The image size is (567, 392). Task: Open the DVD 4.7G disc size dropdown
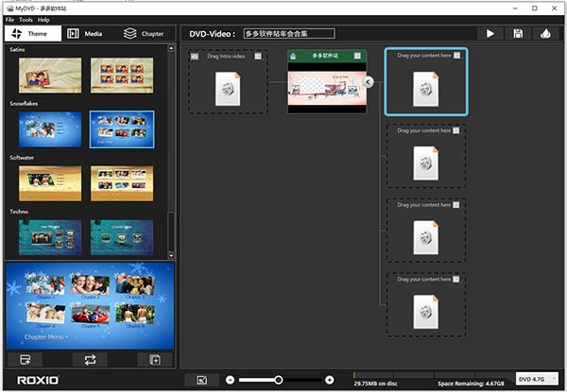[537, 379]
